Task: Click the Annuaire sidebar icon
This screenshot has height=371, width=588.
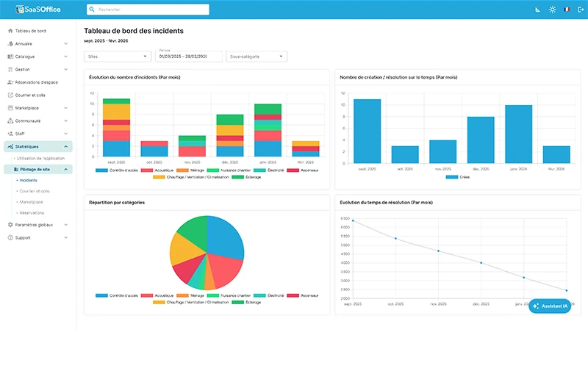Action: (x=10, y=43)
